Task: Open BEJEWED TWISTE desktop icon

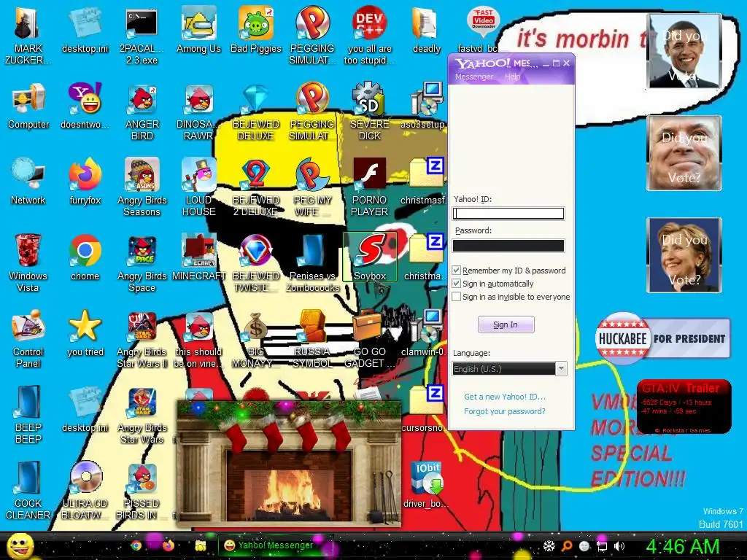Action: pyautogui.click(x=256, y=263)
